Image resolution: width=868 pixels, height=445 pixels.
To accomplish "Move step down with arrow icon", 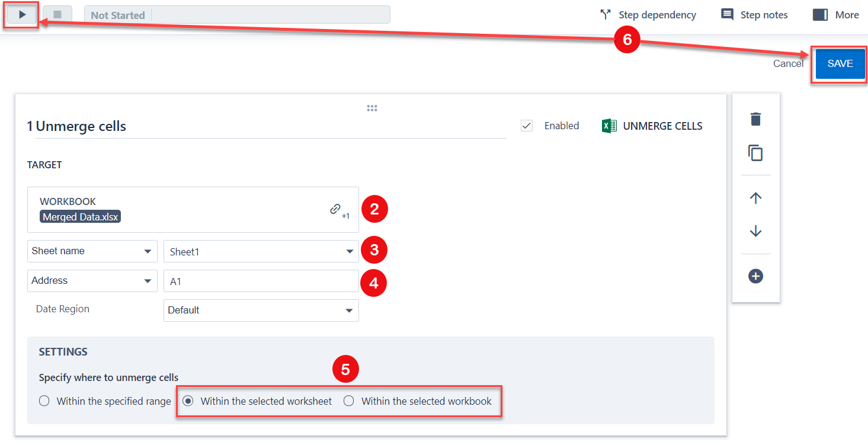I will 755,231.
